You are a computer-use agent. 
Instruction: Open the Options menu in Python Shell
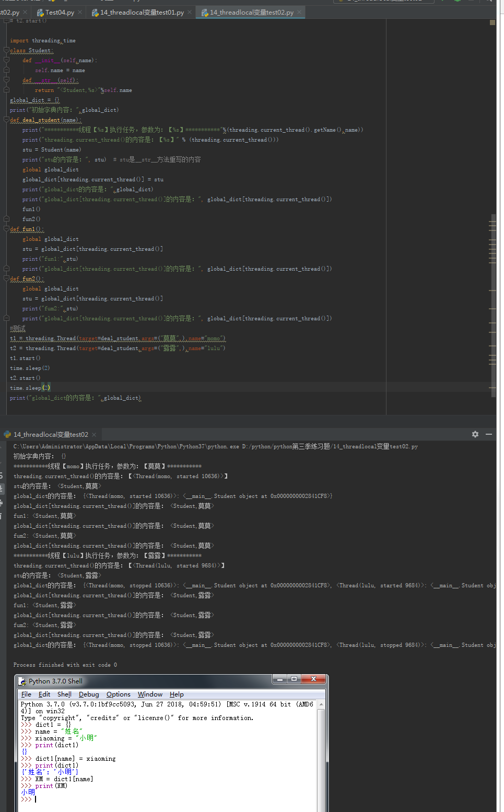pyautogui.click(x=119, y=694)
